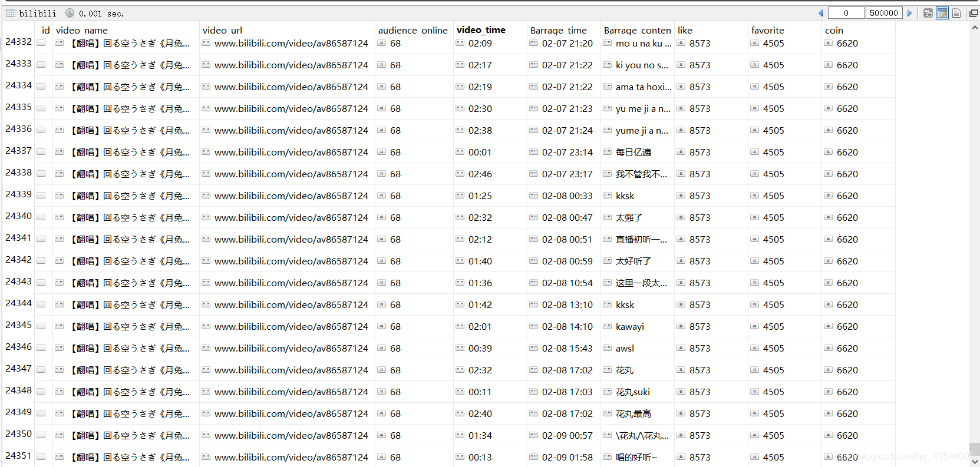Select the like value 8573 in row 24336

[x=700, y=131]
